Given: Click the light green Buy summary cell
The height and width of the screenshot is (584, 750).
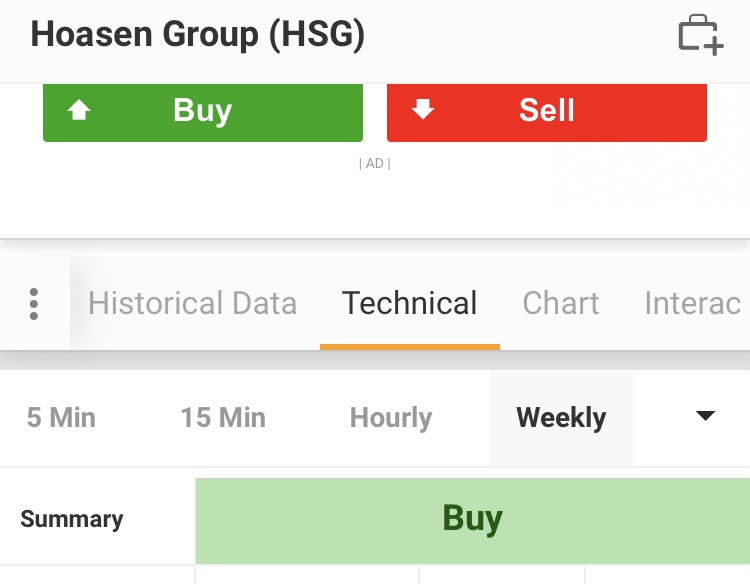Looking at the screenshot, I should [x=472, y=520].
